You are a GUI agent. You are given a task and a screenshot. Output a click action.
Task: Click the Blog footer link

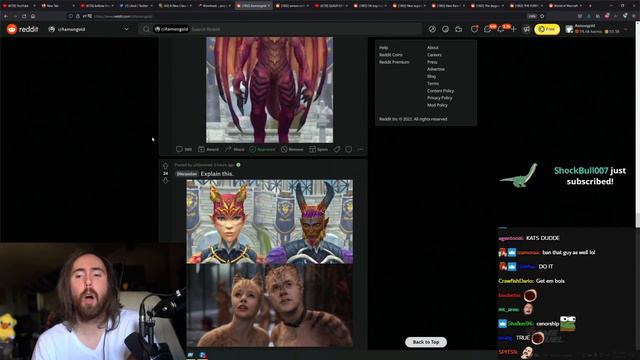coord(431,76)
